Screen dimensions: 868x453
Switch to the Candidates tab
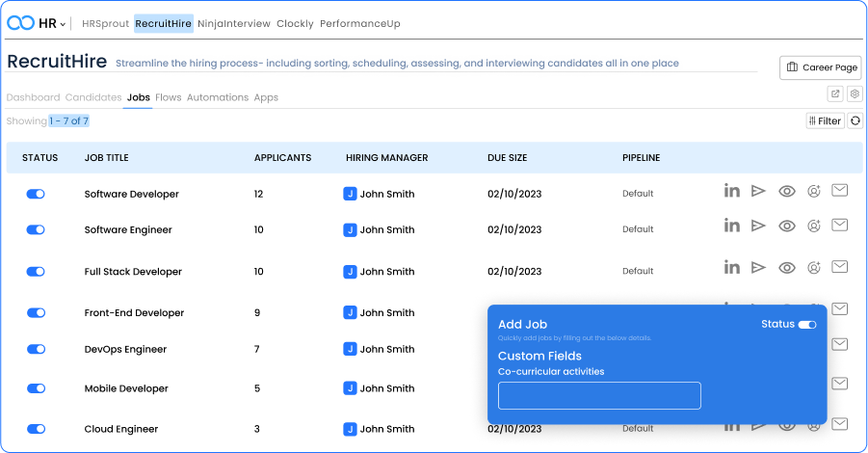click(93, 97)
